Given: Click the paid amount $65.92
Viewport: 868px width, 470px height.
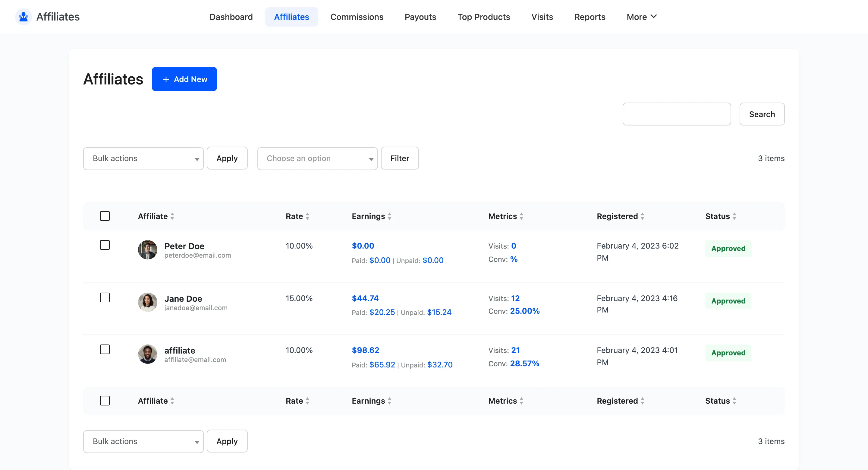Looking at the screenshot, I should point(382,365).
